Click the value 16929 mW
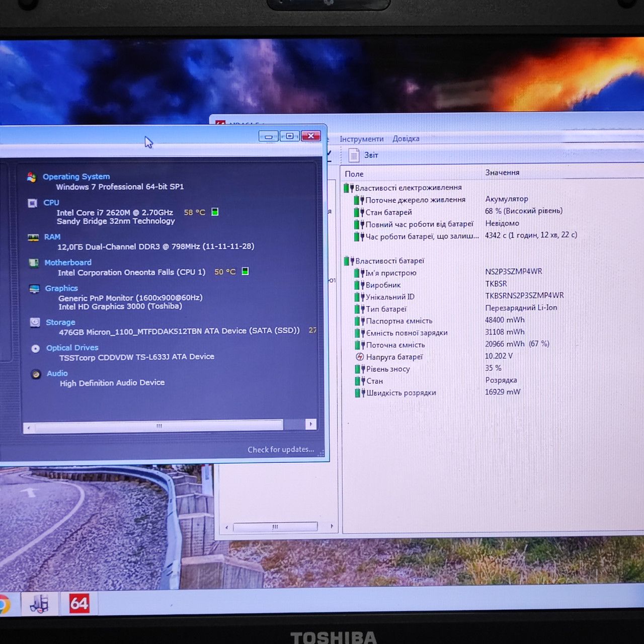The image size is (644, 644). click(x=503, y=391)
